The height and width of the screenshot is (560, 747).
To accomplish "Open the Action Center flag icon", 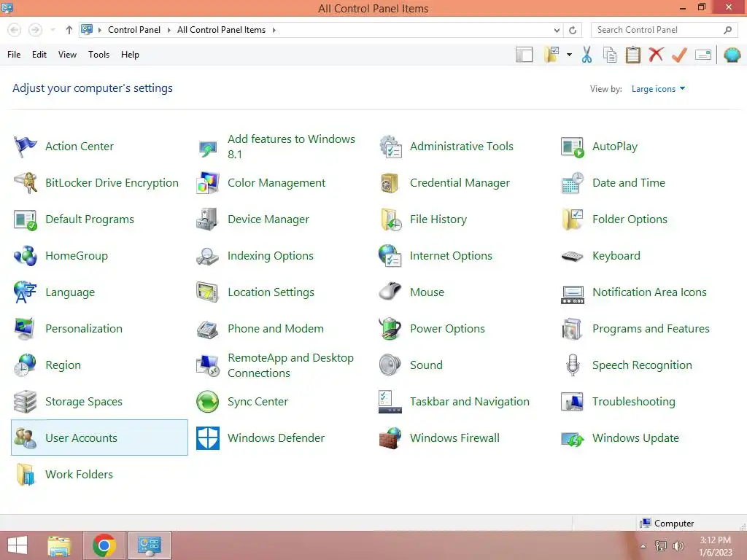I will 26,147.
